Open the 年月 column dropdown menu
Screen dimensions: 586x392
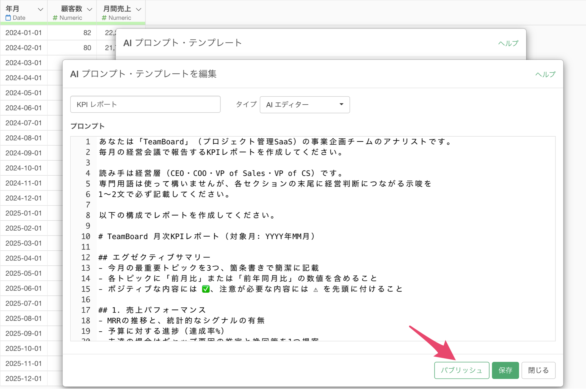pos(40,9)
